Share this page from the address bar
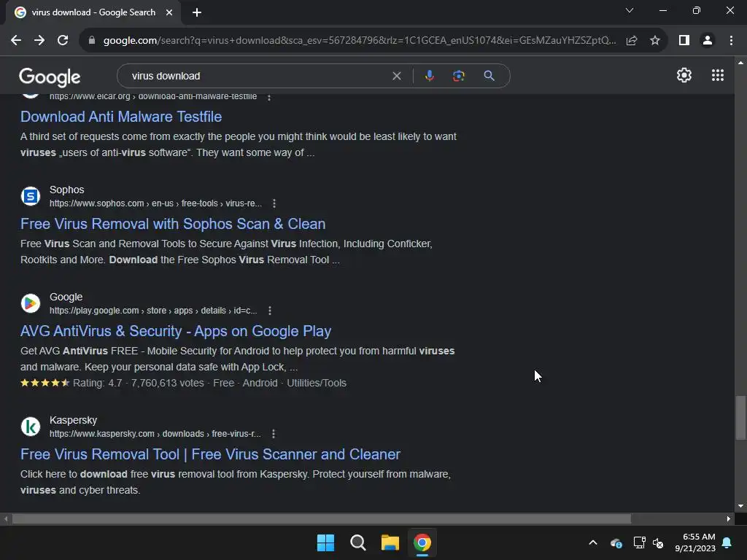 tap(632, 41)
